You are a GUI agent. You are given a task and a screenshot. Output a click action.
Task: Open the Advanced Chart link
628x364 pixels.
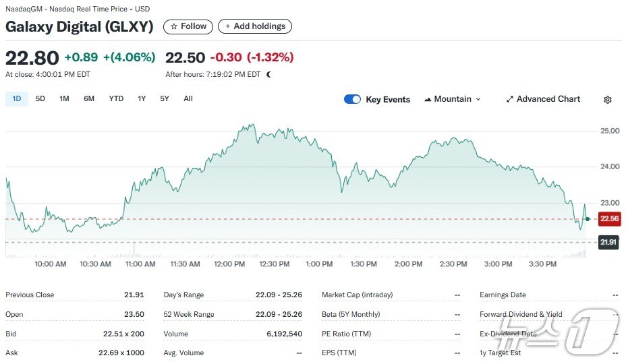548,99
